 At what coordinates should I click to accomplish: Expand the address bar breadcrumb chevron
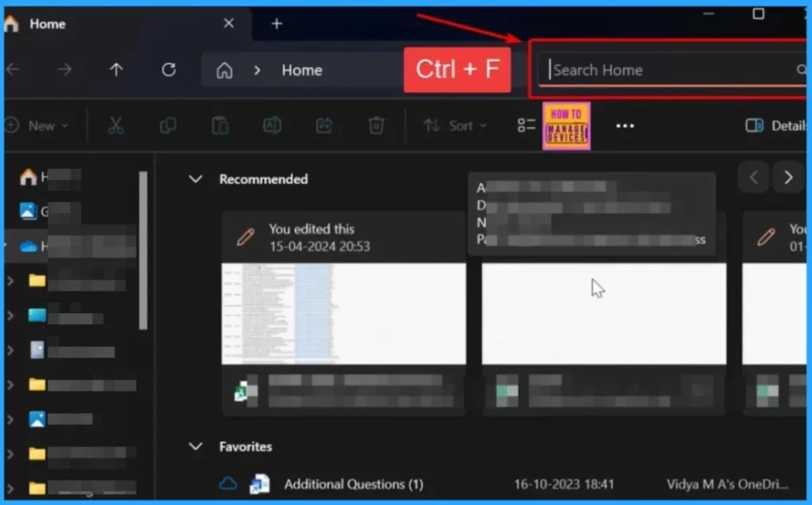pos(257,70)
